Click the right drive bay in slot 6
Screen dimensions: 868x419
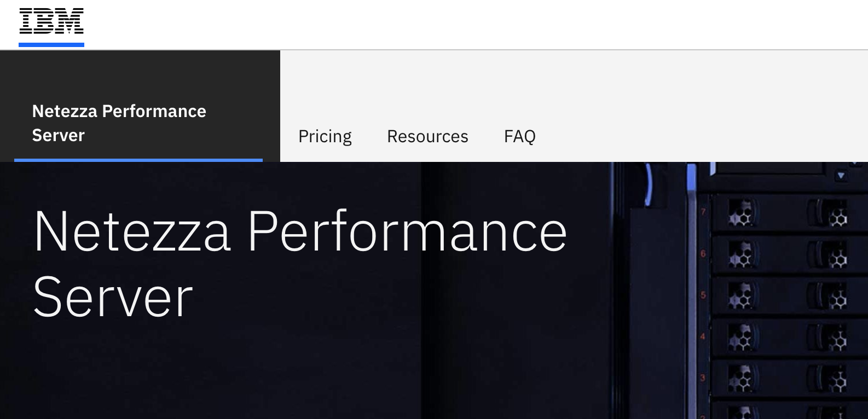point(832,257)
